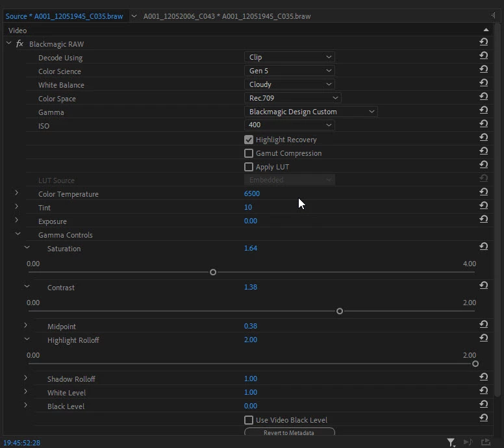504x448 pixels.
Task: Collapse the Highlight Rolloff slider
Action: tap(27, 339)
